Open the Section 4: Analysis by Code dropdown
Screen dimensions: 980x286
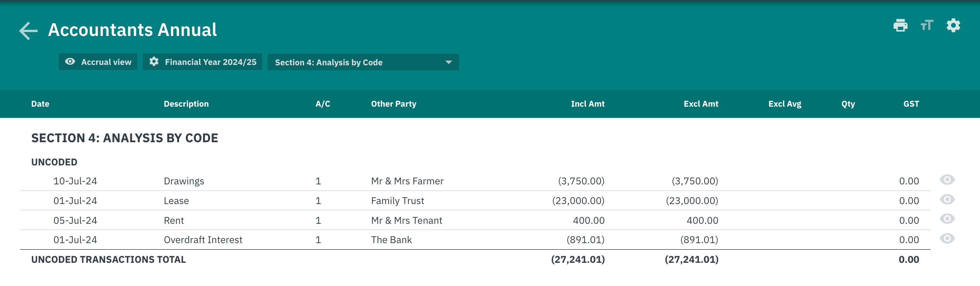click(363, 62)
